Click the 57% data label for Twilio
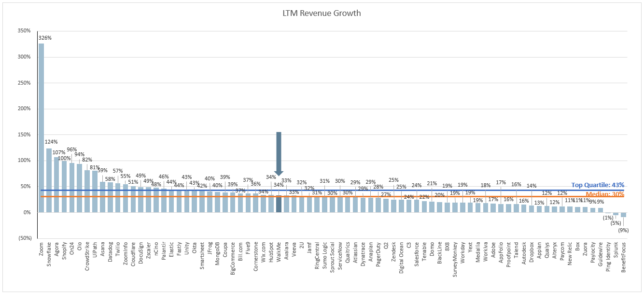This screenshot has height=294, width=644. tap(118, 170)
